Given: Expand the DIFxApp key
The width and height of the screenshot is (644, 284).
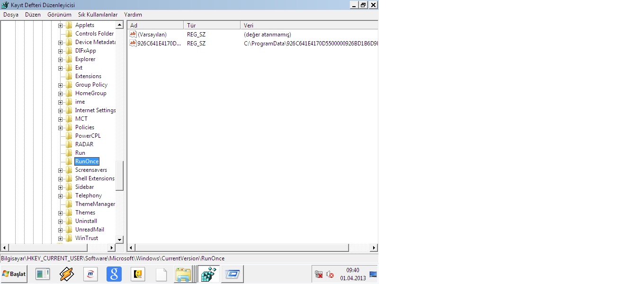Looking at the screenshot, I should [x=61, y=51].
